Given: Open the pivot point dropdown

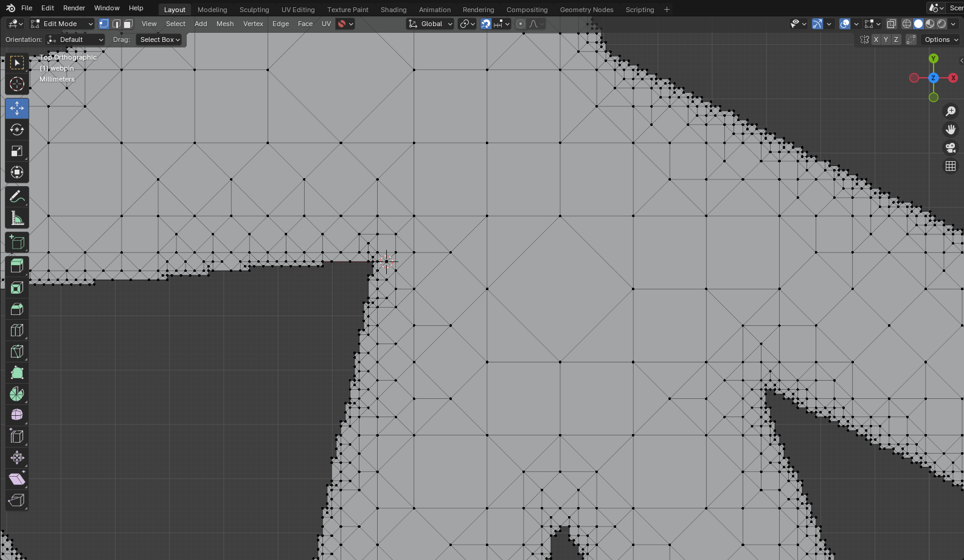Looking at the screenshot, I should coord(467,24).
